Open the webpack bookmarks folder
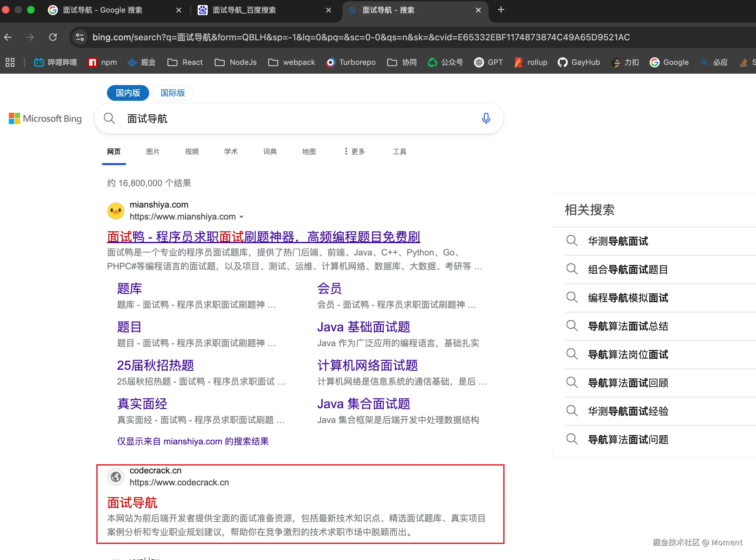756x560 pixels. [x=291, y=62]
